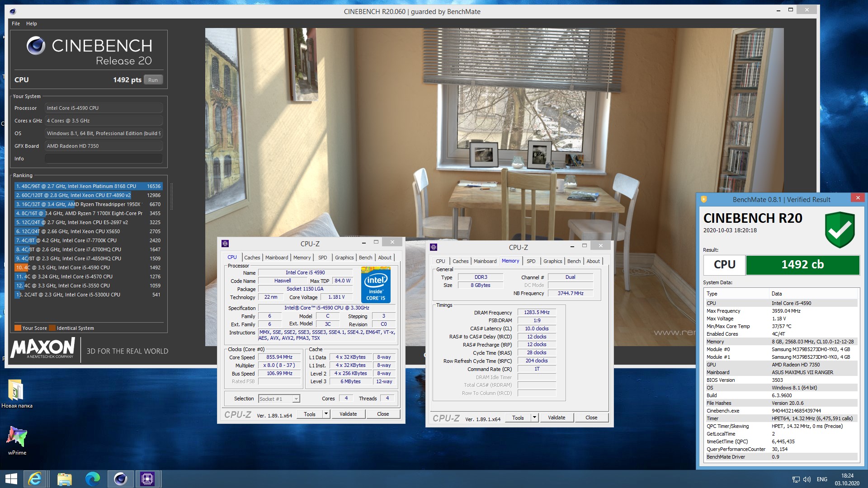Click the Intel inside Core i5 badge
868x488 pixels.
[376, 285]
